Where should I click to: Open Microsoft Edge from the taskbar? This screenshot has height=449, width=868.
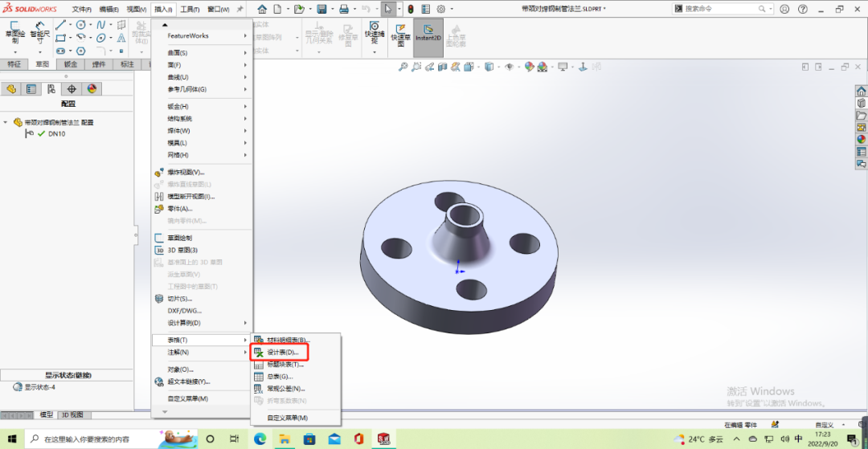pos(260,439)
